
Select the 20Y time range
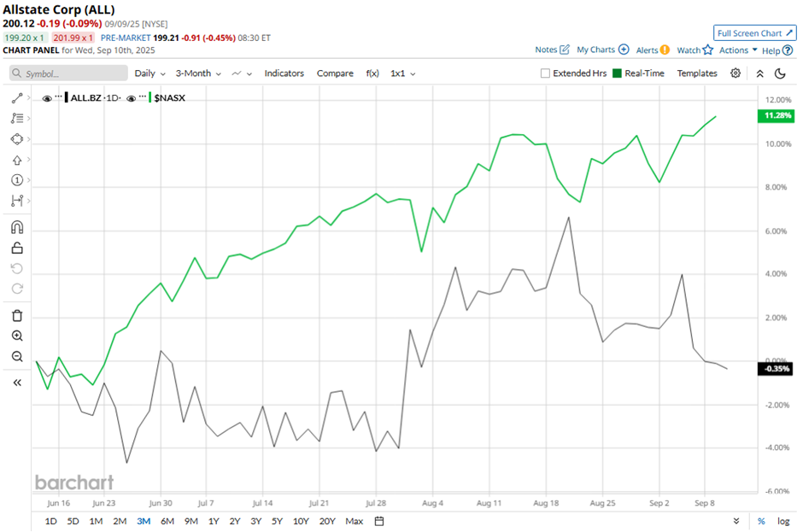pyautogui.click(x=327, y=521)
